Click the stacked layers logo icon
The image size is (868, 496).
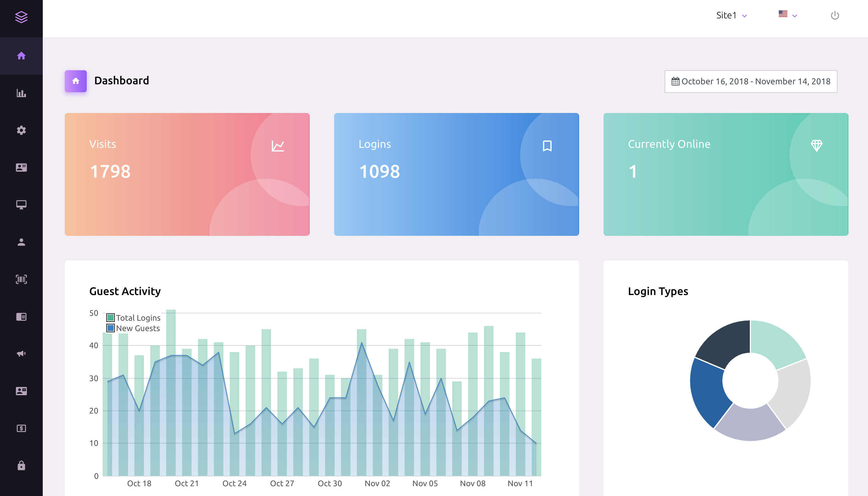21,17
